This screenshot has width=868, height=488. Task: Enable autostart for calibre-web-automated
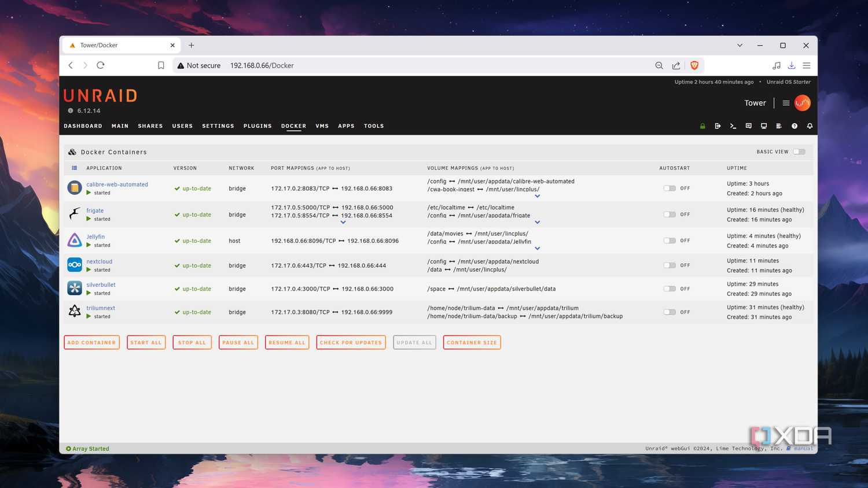(x=670, y=188)
